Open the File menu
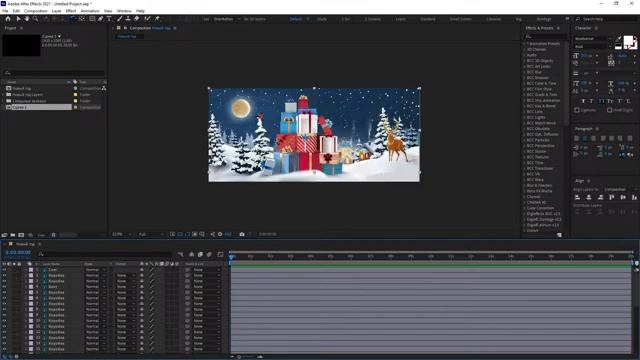The image size is (640, 360). point(5,11)
